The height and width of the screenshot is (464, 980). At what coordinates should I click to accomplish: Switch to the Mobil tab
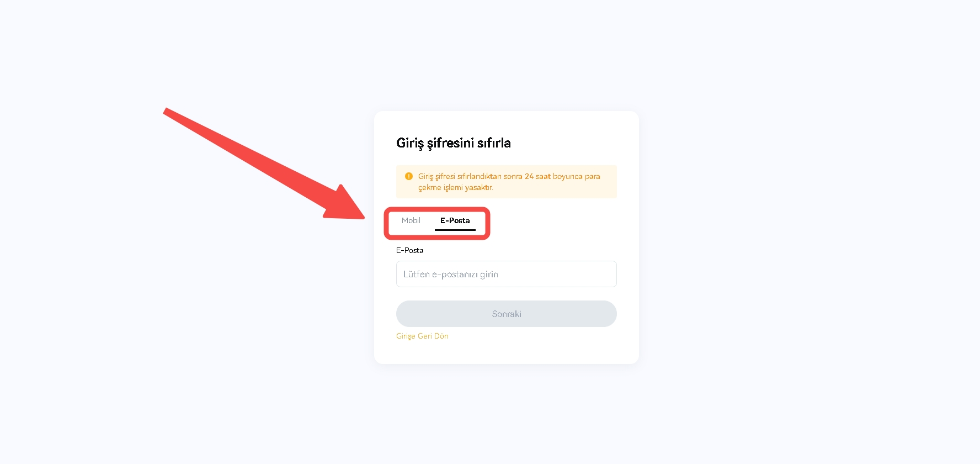411,220
